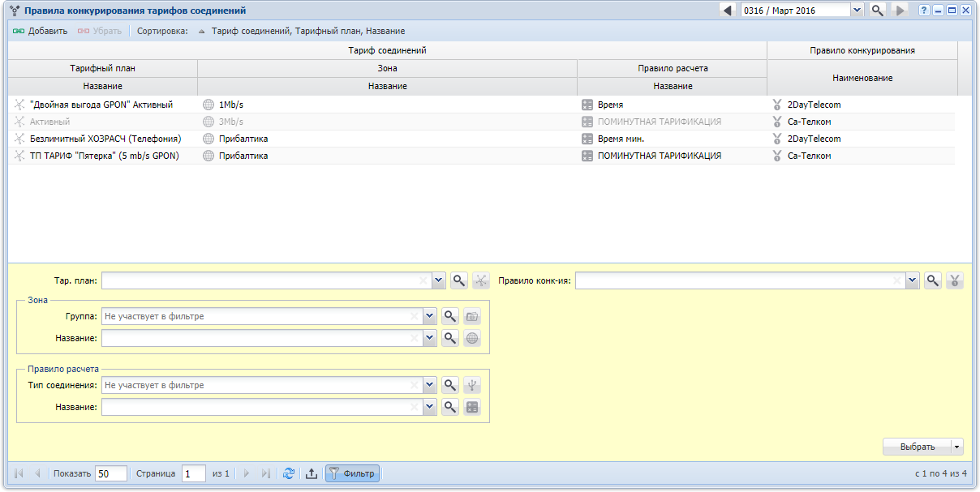Click the Тариф соединений group header

(388, 50)
